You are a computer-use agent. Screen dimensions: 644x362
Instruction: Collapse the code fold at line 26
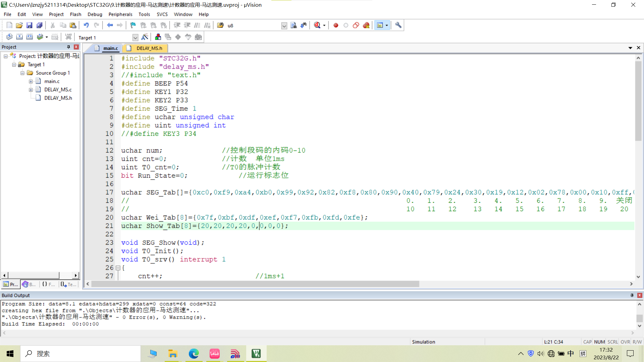pos(118,268)
